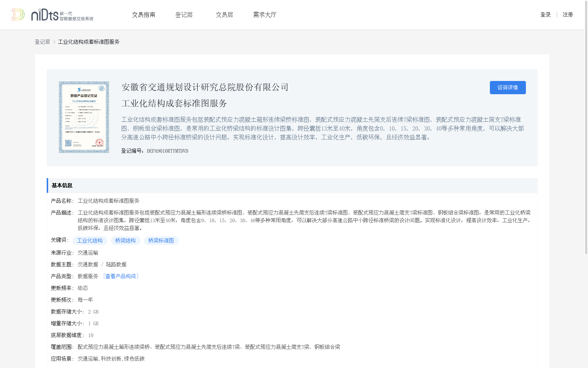Image resolution: width=588 pixels, height=368 pixels.
Task: Click the 更新频次 value 每一年
Action: pyautogui.click(x=85, y=300)
